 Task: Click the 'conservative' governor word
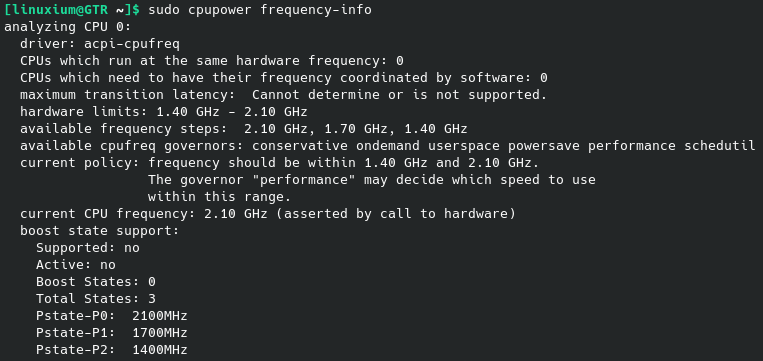[300, 146]
